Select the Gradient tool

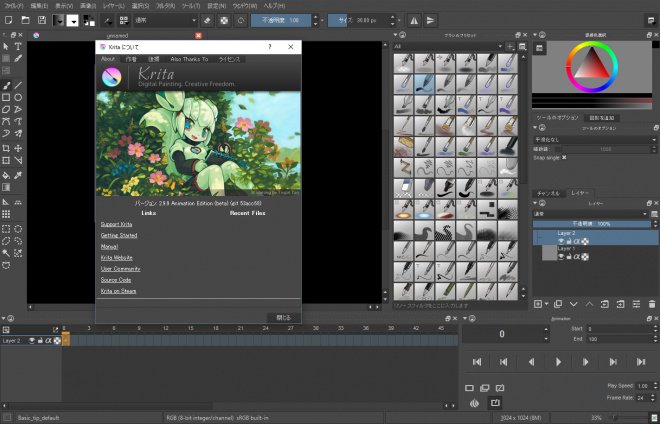click(6, 187)
